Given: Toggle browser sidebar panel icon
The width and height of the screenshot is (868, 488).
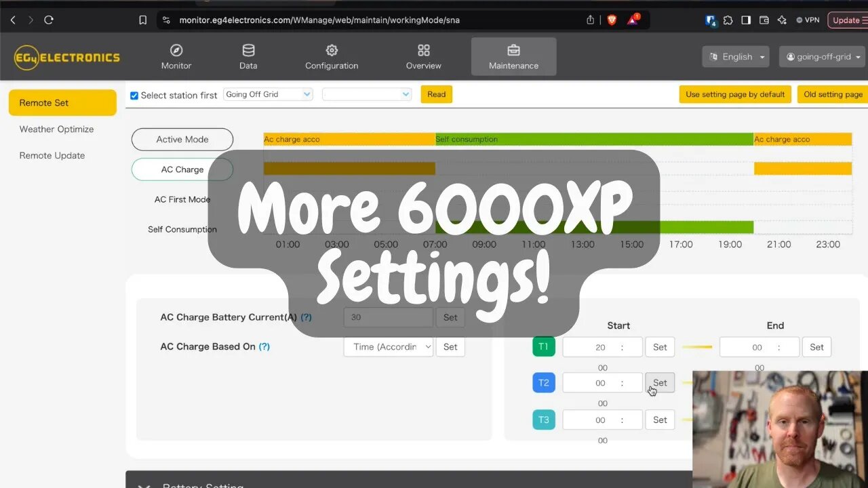Looking at the screenshot, I should coord(746,20).
